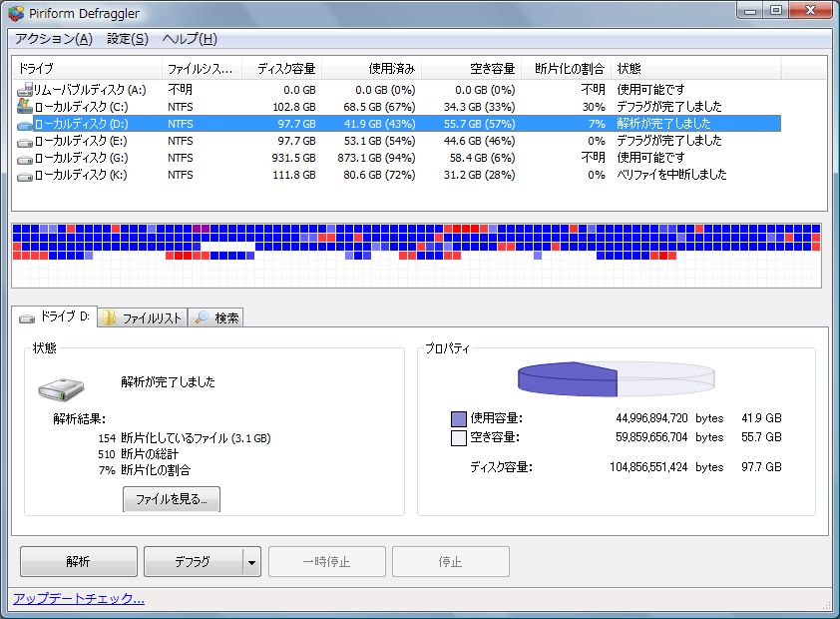Click the 931.5 GB capacity cell
This screenshot has height=619, width=840.
[293, 158]
